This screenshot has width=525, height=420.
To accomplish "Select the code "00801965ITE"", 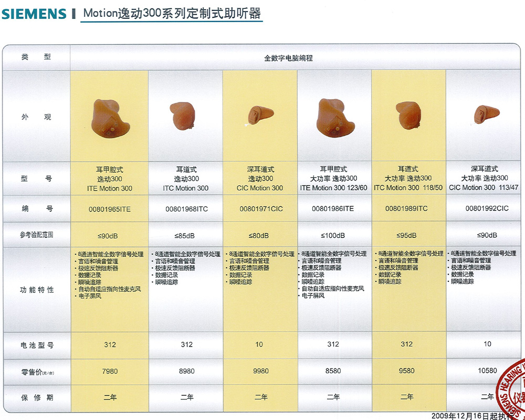I will click(110, 209).
